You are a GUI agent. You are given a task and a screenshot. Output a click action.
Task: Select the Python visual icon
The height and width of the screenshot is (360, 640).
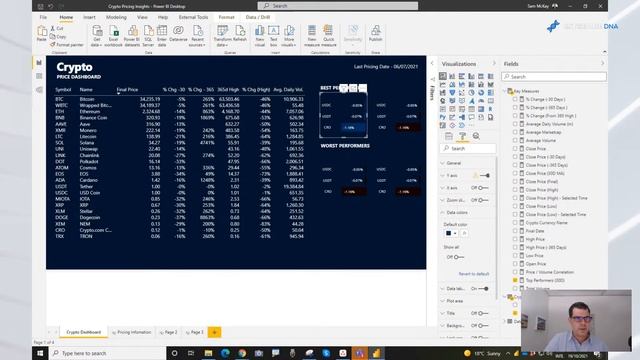[x=442, y=117]
